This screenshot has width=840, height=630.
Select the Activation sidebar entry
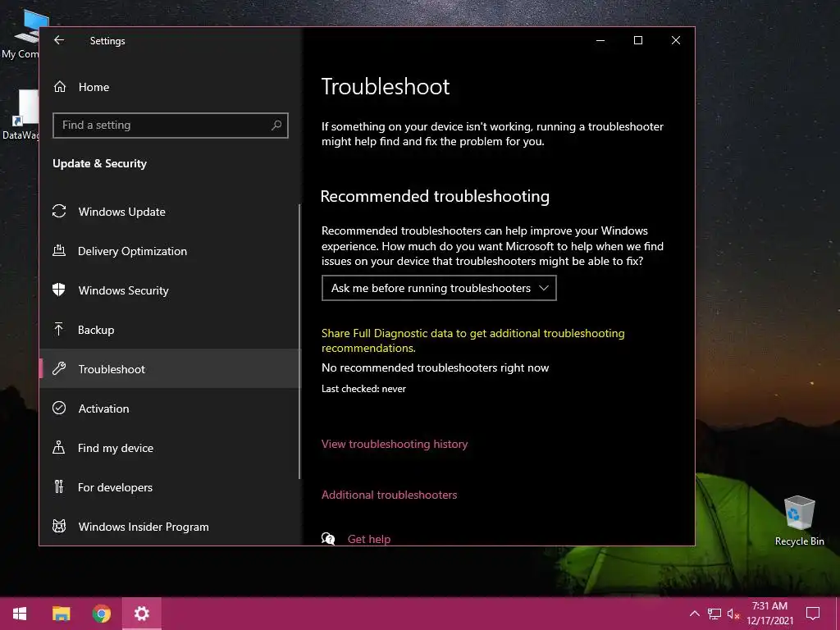point(170,409)
